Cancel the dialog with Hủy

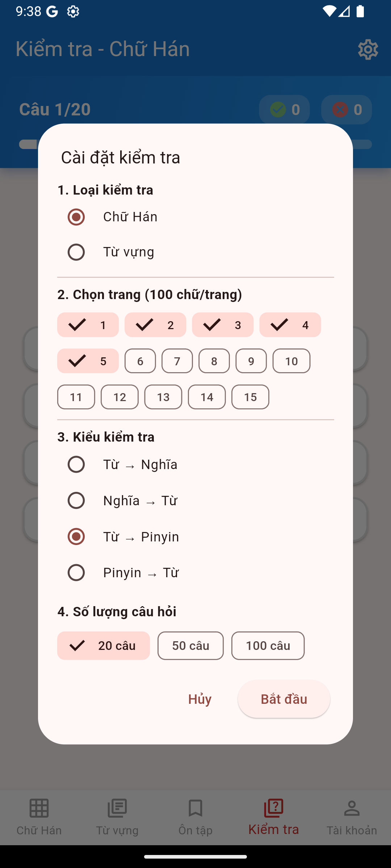pos(199,699)
